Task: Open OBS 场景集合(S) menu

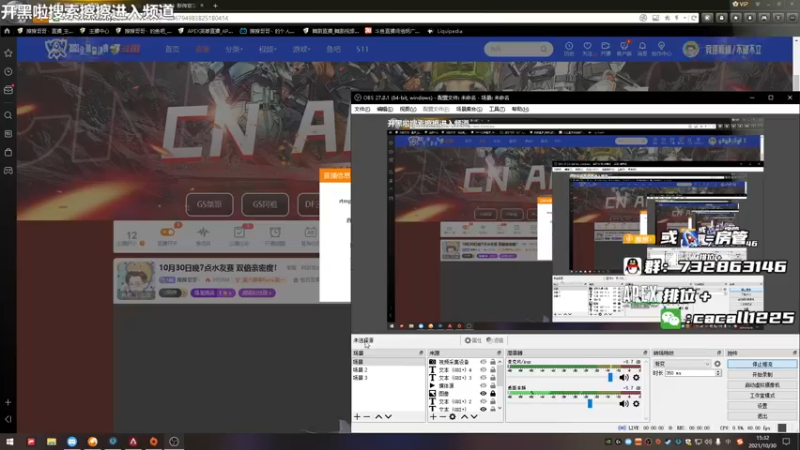Action: point(468,109)
